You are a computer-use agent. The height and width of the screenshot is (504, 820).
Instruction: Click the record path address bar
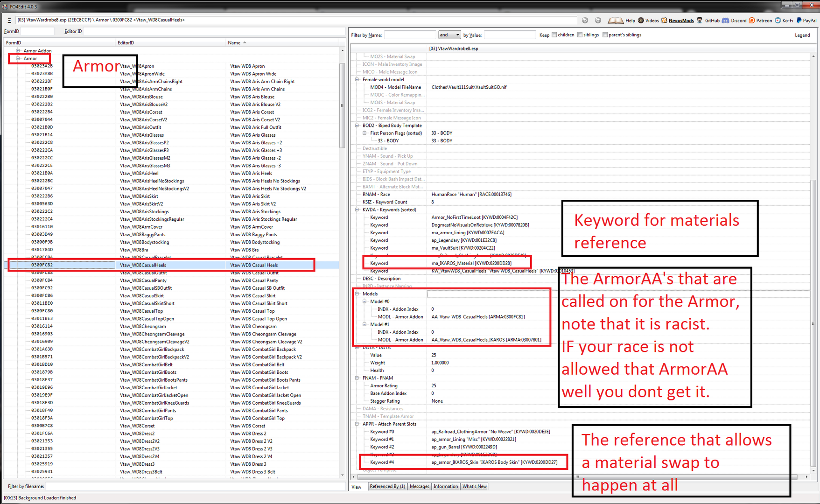pos(296,20)
